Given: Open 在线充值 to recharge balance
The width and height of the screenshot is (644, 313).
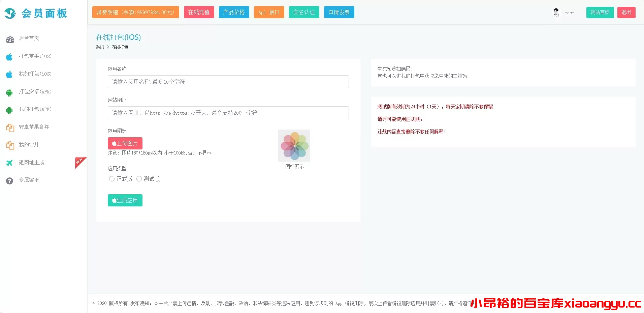Looking at the screenshot, I should coord(199,12).
